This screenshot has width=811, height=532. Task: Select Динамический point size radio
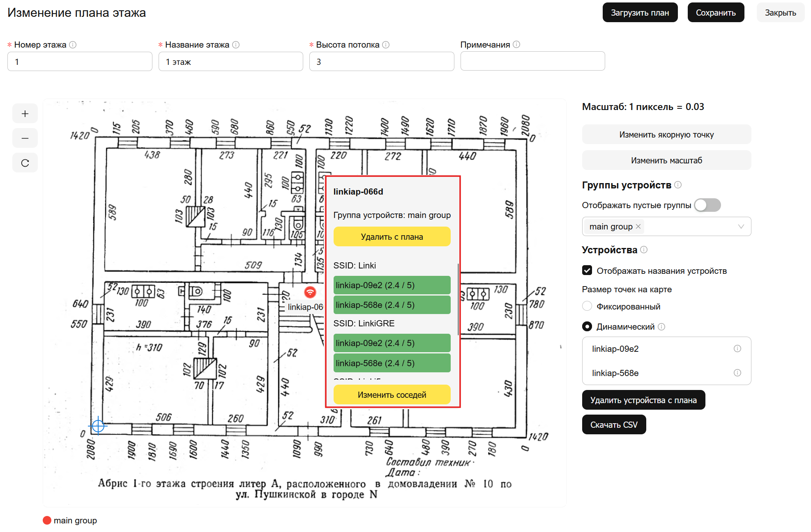coord(587,326)
